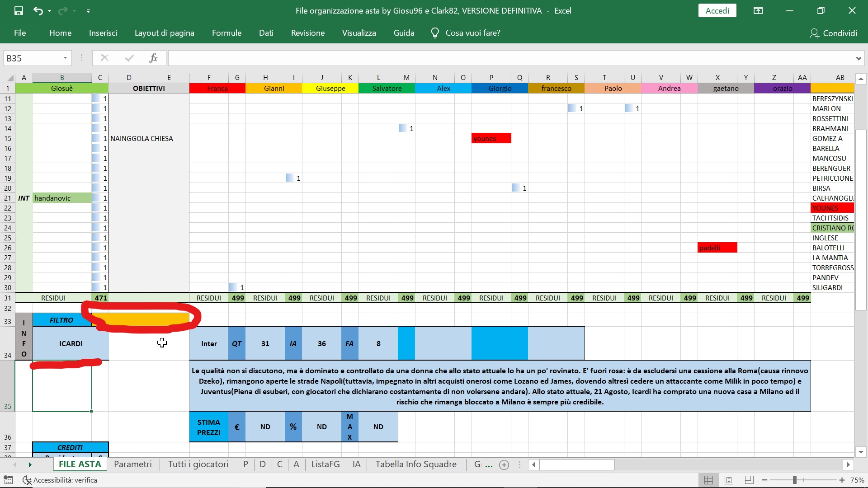This screenshot has width=868, height=488.
Task: Click the zoom slider handle
Action: pos(794,480)
